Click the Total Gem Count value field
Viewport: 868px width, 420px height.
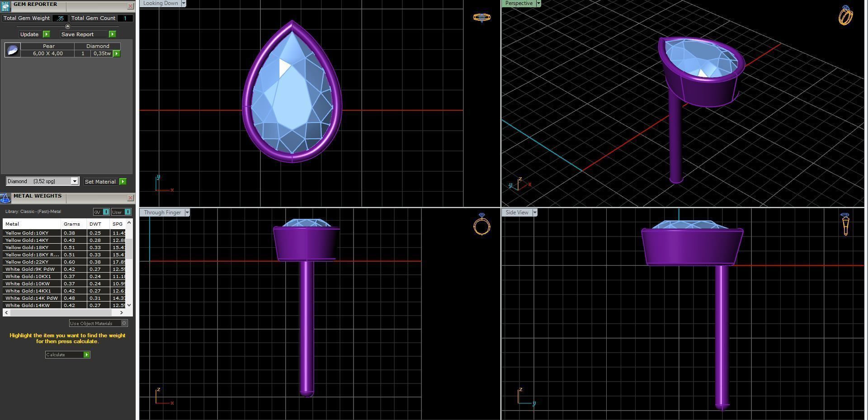[x=125, y=19]
